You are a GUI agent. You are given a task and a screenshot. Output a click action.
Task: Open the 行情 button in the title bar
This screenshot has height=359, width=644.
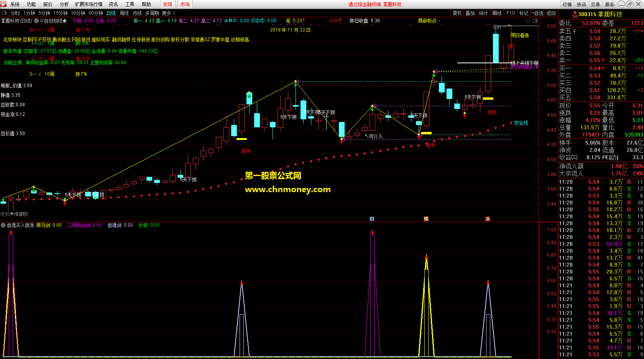(x=567, y=4)
